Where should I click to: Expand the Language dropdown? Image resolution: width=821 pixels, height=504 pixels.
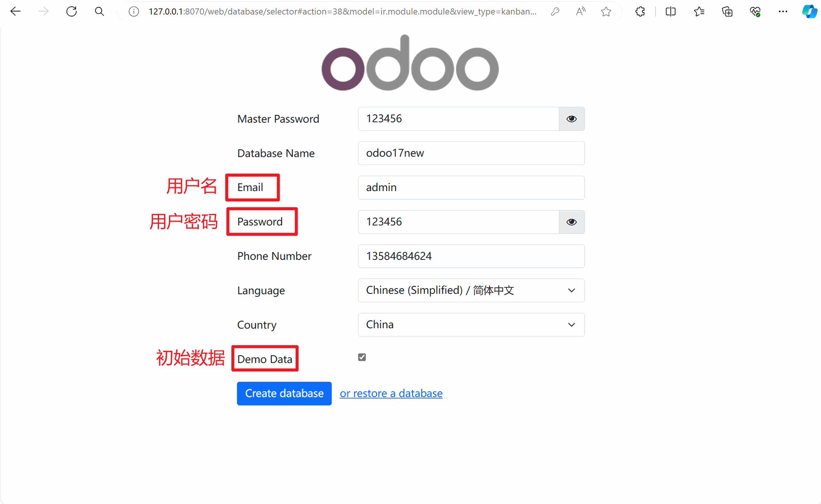471,291
